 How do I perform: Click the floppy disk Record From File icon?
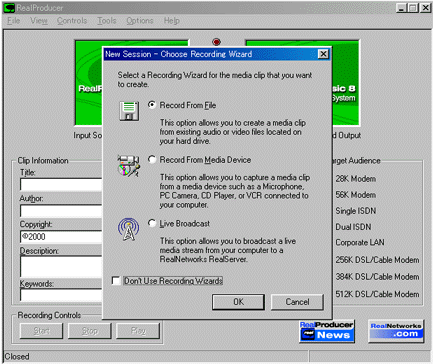129,111
